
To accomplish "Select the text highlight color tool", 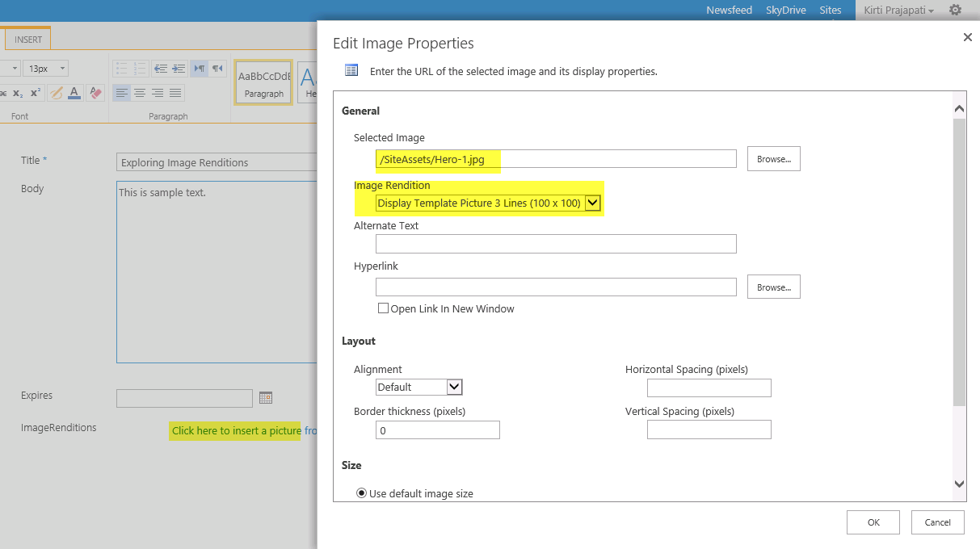I will pyautogui.click(x=56, y=93).
